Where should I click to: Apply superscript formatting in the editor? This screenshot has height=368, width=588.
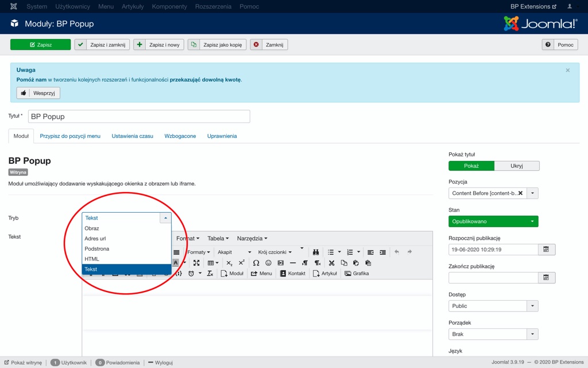[x=241, y=263]
